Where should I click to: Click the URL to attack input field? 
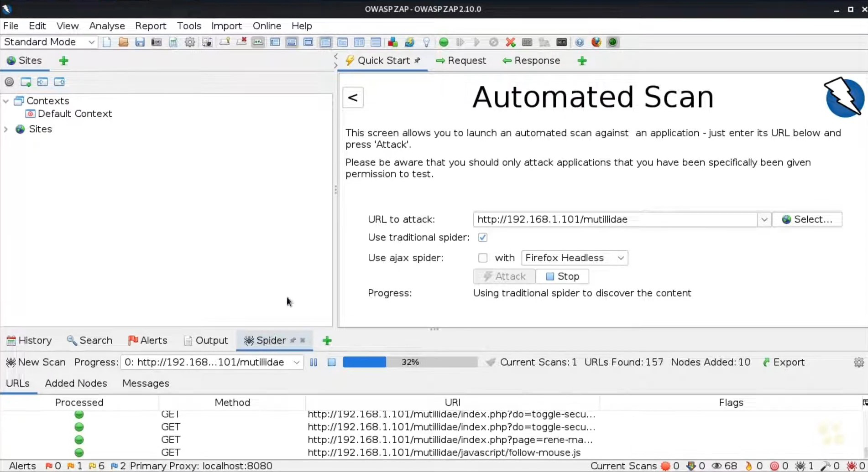pos(615,220)
